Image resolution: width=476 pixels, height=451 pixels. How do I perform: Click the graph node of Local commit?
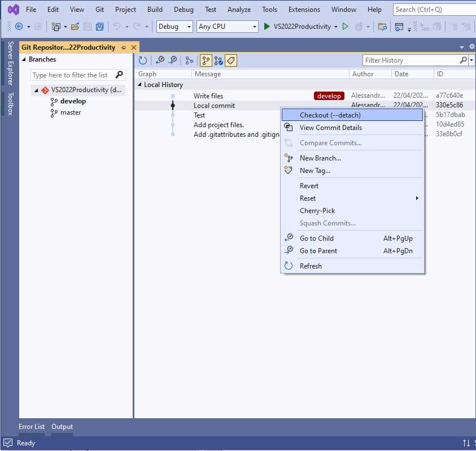click(x=173, y=106)
